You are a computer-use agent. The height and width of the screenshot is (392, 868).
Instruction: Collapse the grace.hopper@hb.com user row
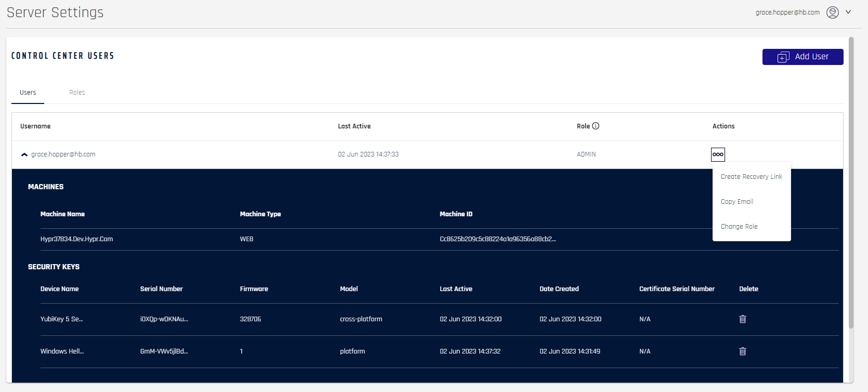(24, 154)
